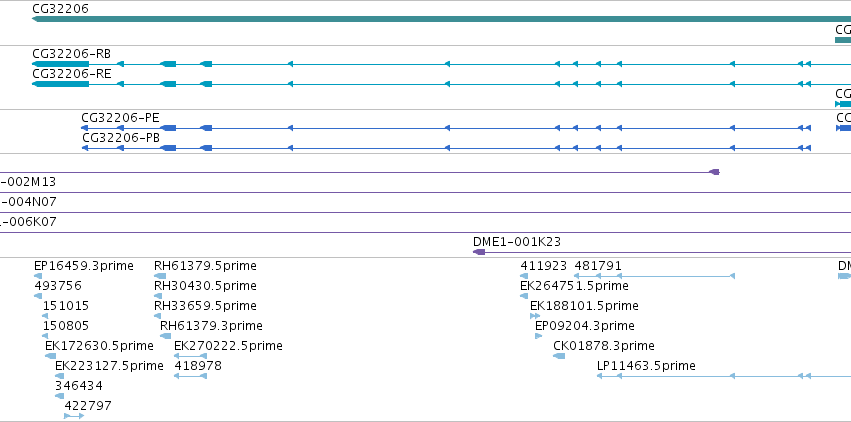Screen dimensions: 851x422
Task: Select the RH61379.5prime EST label
Action: 205,266
